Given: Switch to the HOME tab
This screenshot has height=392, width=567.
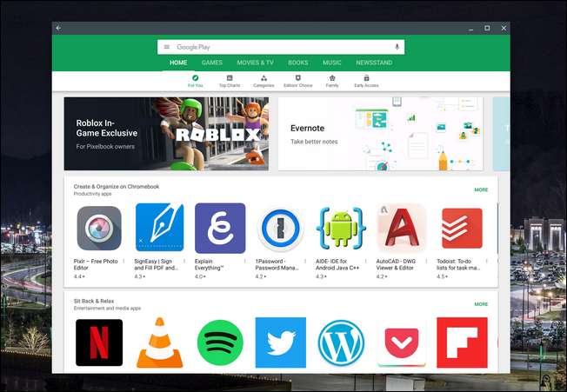Looking at the screenshot, I should pyautogui.click(x=178, y=63).
